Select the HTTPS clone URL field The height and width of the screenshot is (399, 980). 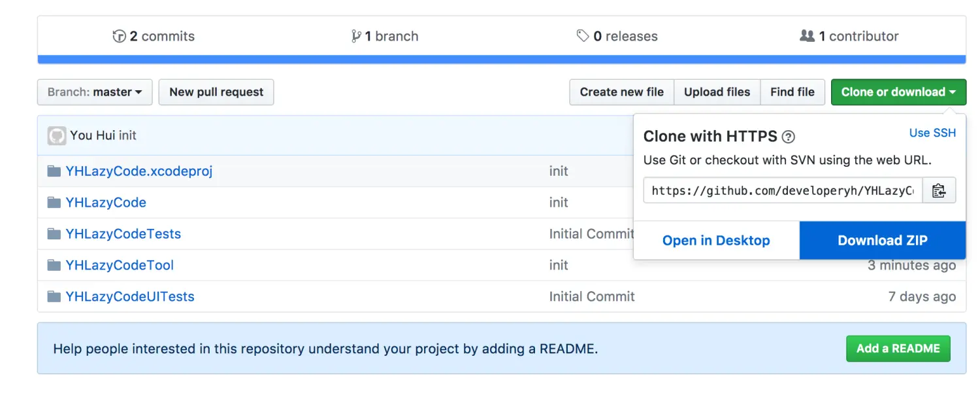(783, 190)
